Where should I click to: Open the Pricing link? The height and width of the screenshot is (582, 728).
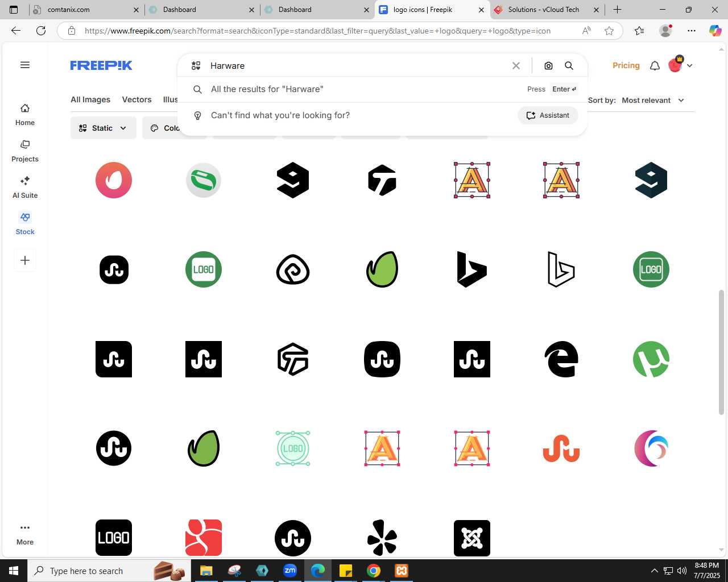click(626, 65)
